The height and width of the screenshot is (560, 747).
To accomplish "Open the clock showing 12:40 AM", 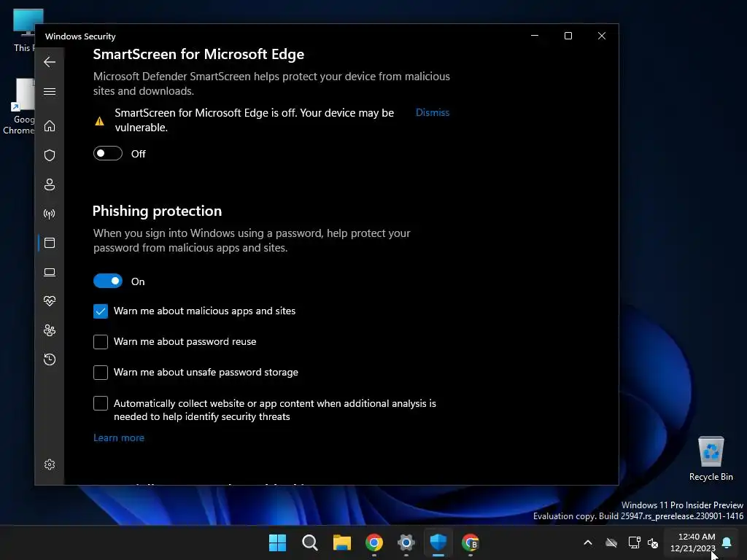I will (x=693, y=542).
